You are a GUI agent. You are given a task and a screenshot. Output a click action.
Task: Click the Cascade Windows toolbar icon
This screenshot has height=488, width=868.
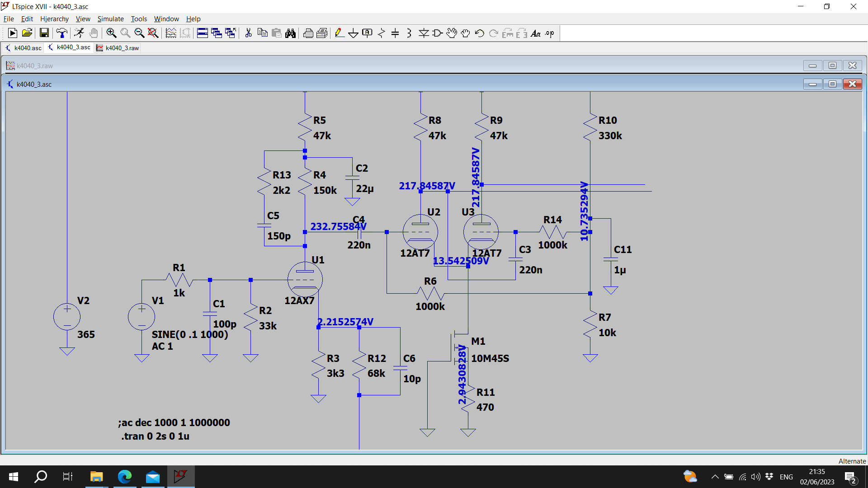tap(217, 33)
